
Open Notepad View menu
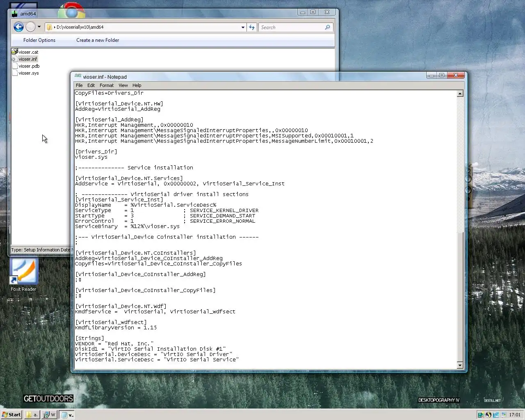(x=123, y=85)
